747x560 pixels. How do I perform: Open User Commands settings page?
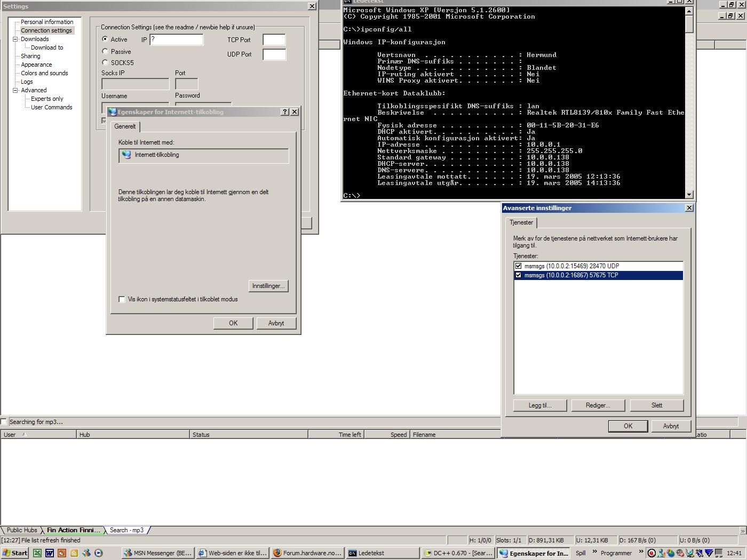click(51, 107)
